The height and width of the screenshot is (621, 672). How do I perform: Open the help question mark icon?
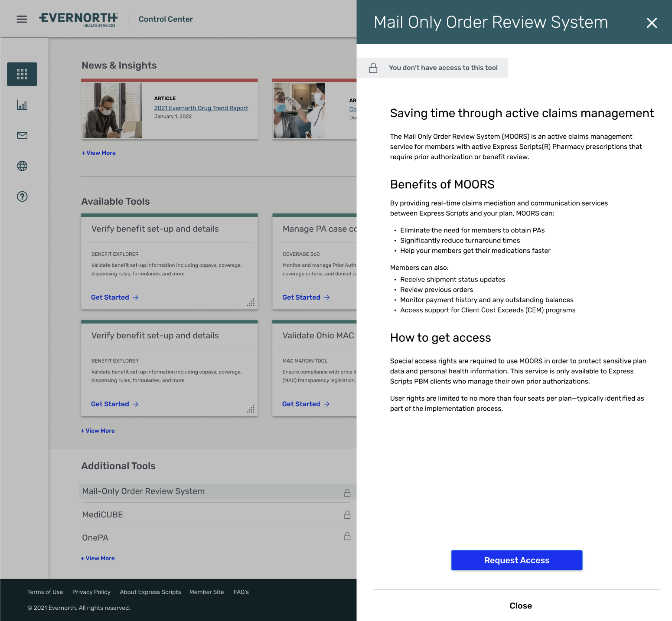[x=22, y=196]
